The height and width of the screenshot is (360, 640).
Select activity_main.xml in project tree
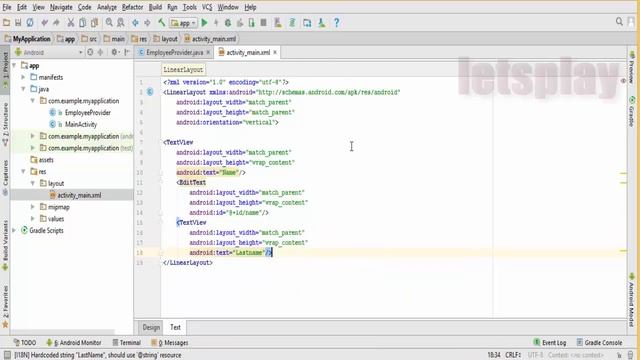tap(79, 195)
